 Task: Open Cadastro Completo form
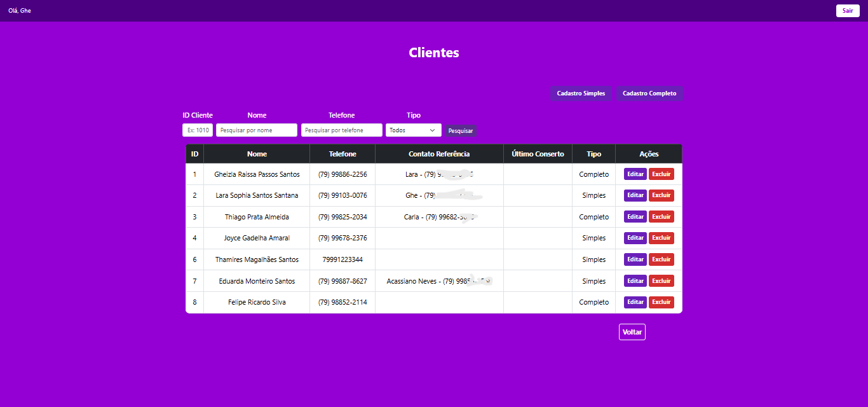click(649, 93)
